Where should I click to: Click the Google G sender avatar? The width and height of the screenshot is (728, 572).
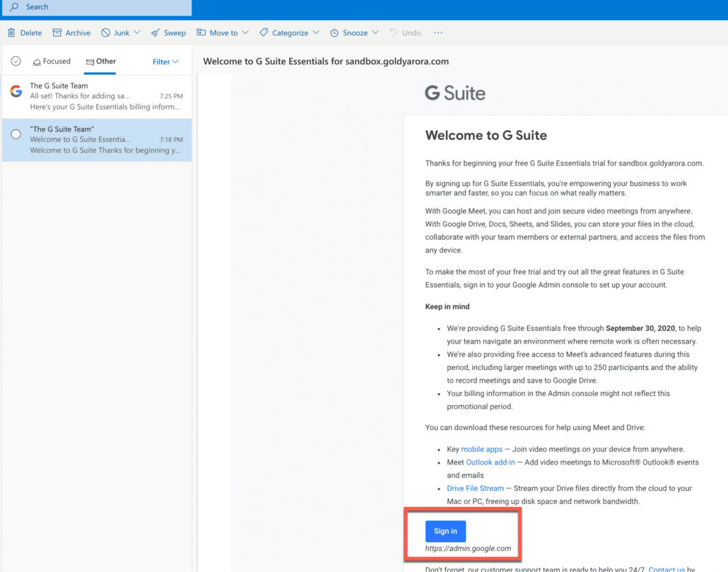(x=16, y=91)
